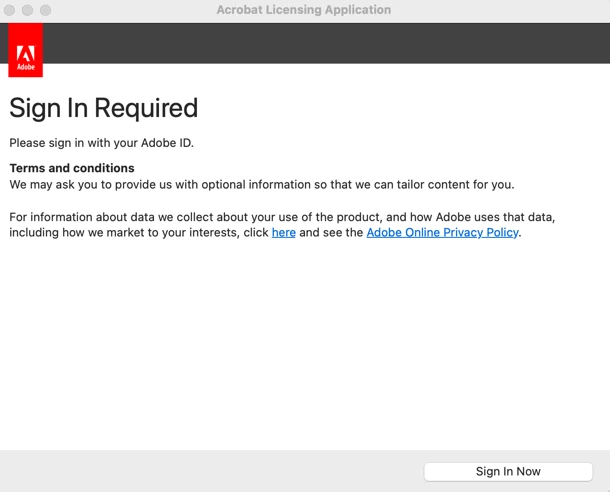This screenshot has width=610, height=492.
Task: Click the 'Acrobat Licensing Application' window title
Action: pyautogui.click(x=304, y=10)
